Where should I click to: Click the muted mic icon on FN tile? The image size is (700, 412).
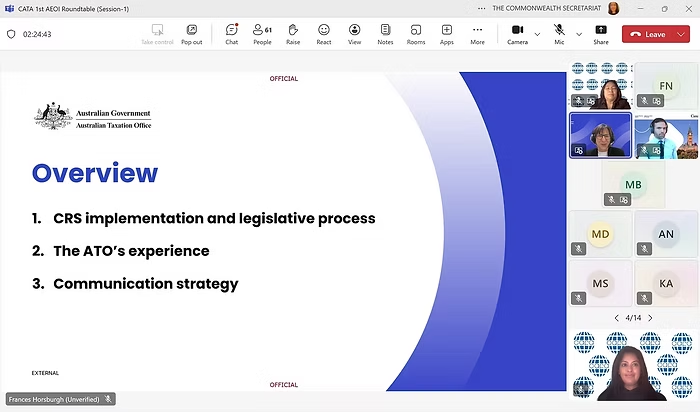click(x=644, y=101)
